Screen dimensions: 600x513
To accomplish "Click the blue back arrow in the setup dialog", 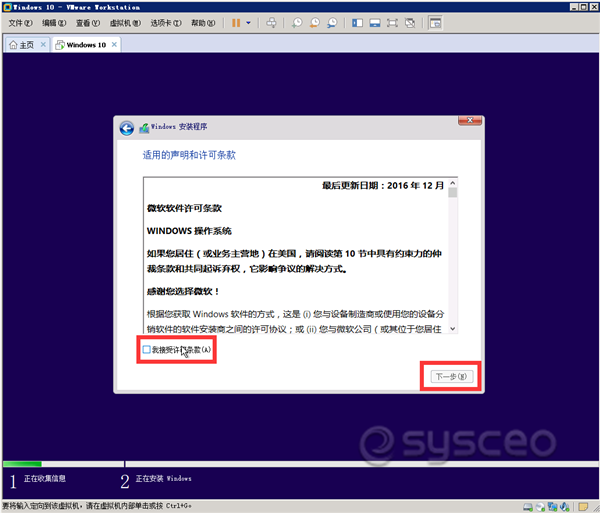I will pos(127,128).
